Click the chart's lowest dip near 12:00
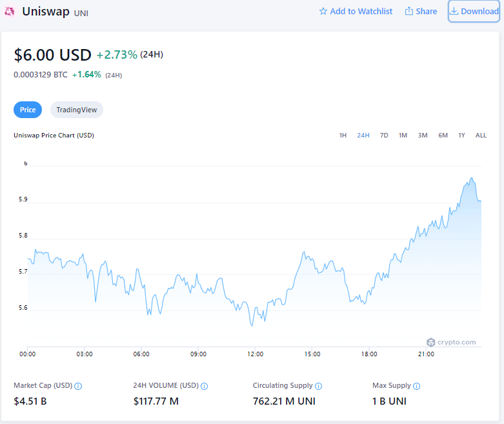The height and width of the screenshot is (424, 504). [x=252, y=326]
